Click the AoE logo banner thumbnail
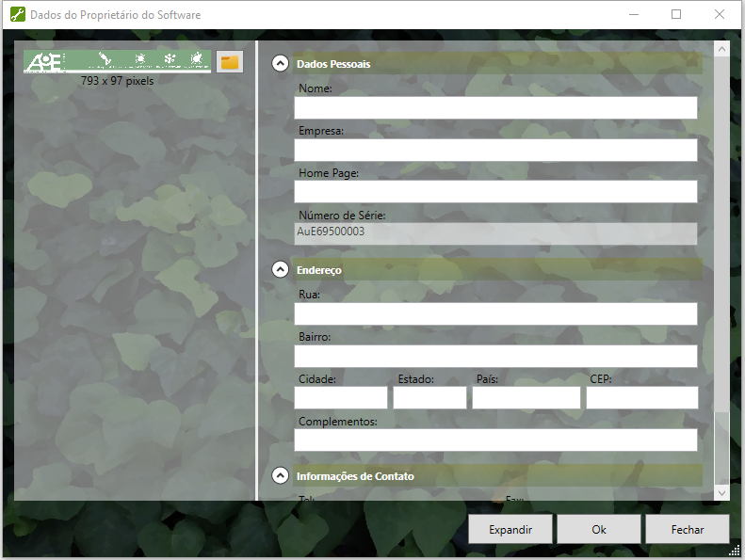This screenshot has height=560, width=745. click(117, 61)
